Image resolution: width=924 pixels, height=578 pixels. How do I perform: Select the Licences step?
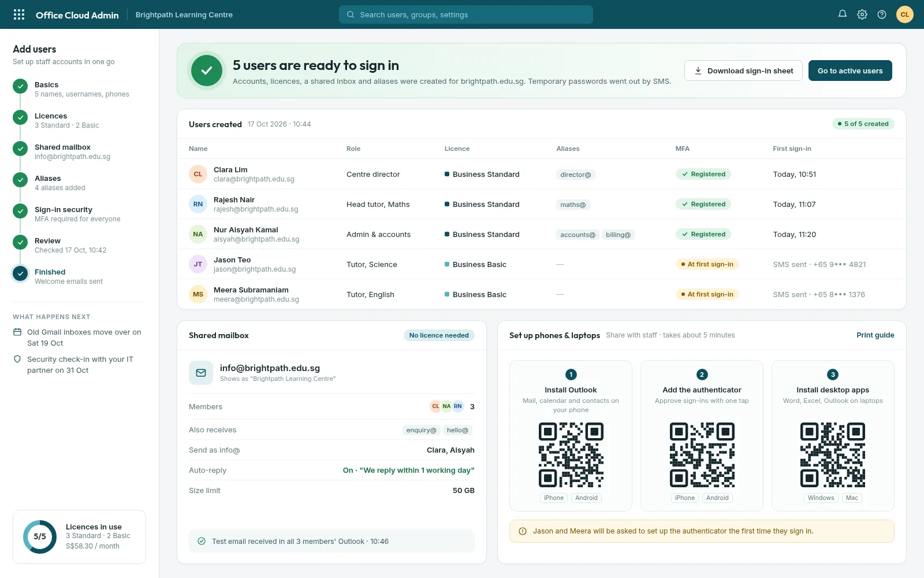tap(79, 120)
